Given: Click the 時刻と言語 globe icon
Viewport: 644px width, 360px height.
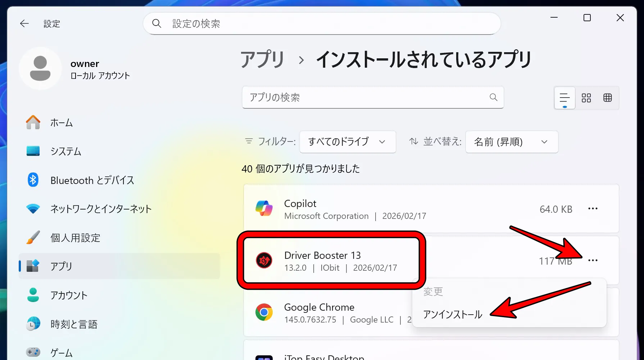Looking at the screenshot, I should tap(33, 324).
